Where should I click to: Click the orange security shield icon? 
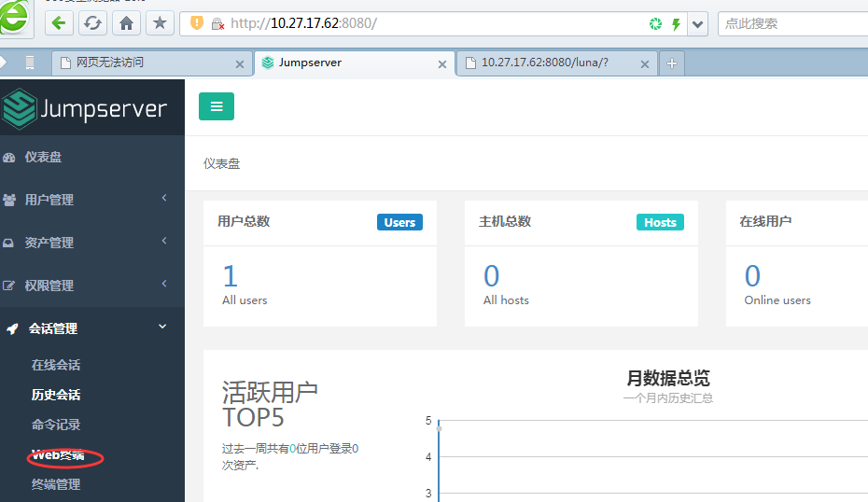click(197, 23)
